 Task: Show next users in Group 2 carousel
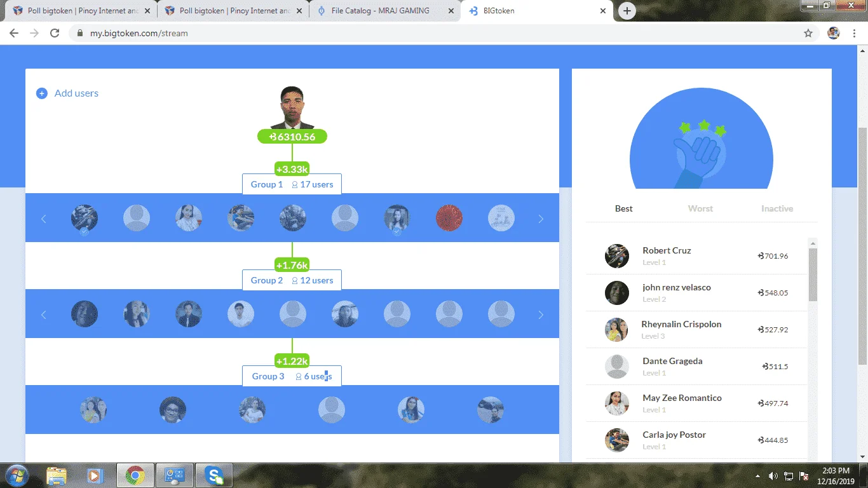coord(541,315)
